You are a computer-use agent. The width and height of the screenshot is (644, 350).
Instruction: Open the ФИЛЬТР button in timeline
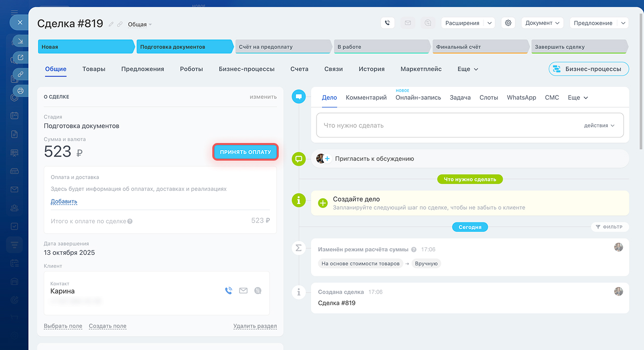[609, 227]
